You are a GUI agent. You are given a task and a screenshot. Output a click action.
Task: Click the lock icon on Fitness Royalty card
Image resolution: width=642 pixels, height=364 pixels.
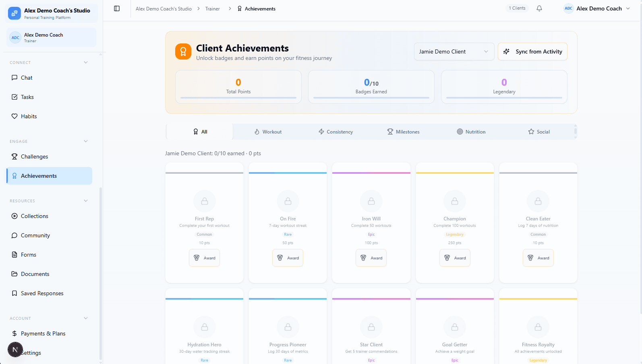[538, 327]
